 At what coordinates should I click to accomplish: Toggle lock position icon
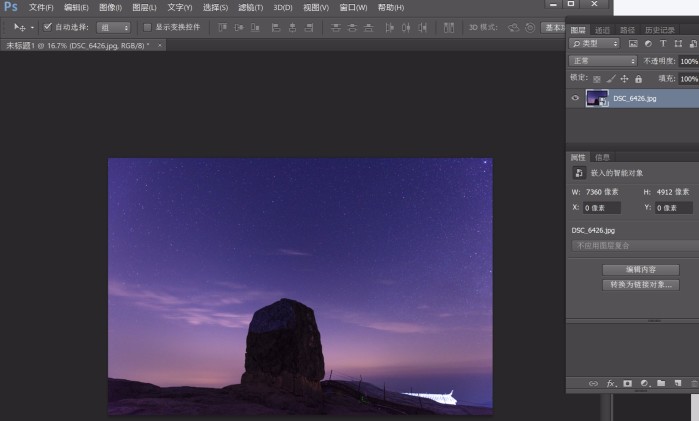pos(625,79)
